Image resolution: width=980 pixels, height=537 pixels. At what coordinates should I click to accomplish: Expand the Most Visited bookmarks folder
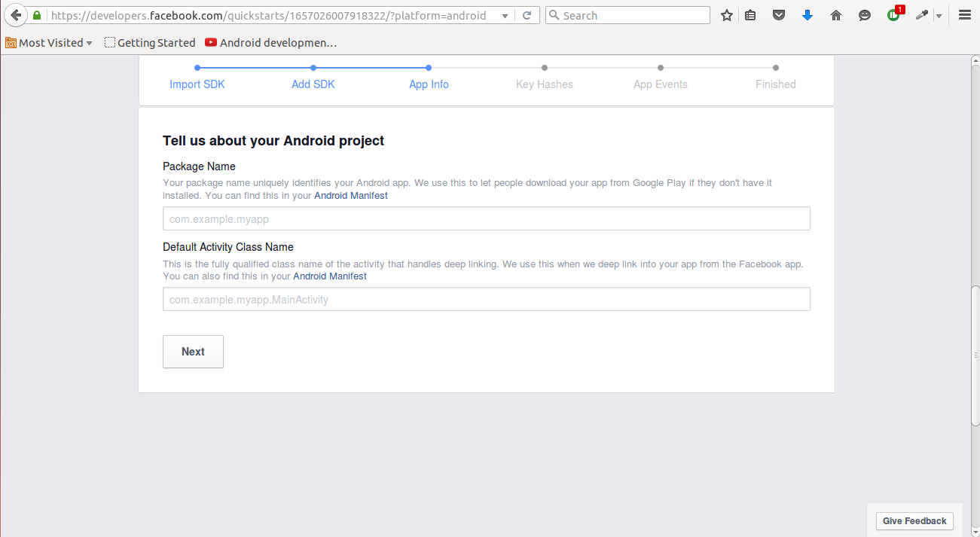coord(49,42)
